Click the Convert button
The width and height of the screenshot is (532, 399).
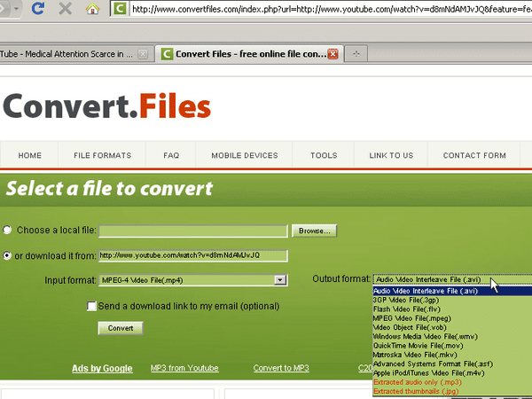121,328
